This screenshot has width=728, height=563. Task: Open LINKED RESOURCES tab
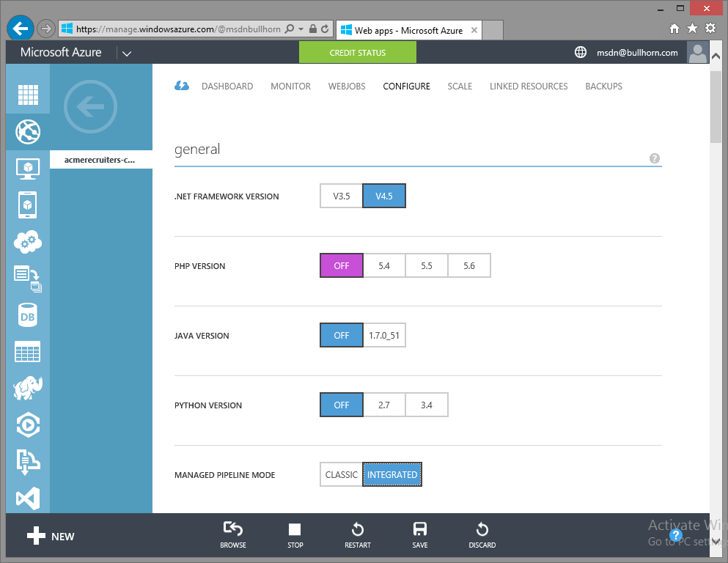529,87
